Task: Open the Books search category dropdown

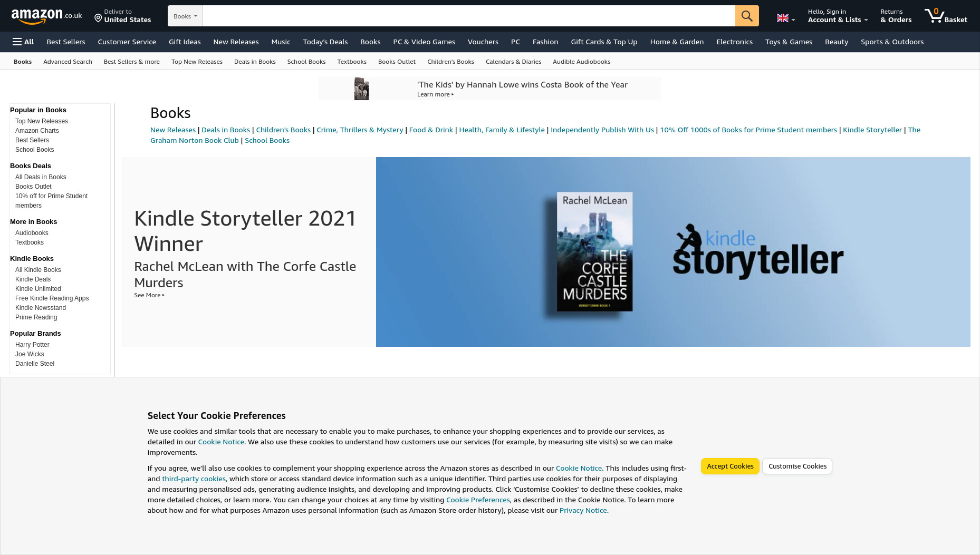Action: pyautogui.click(x=185, y=16)
